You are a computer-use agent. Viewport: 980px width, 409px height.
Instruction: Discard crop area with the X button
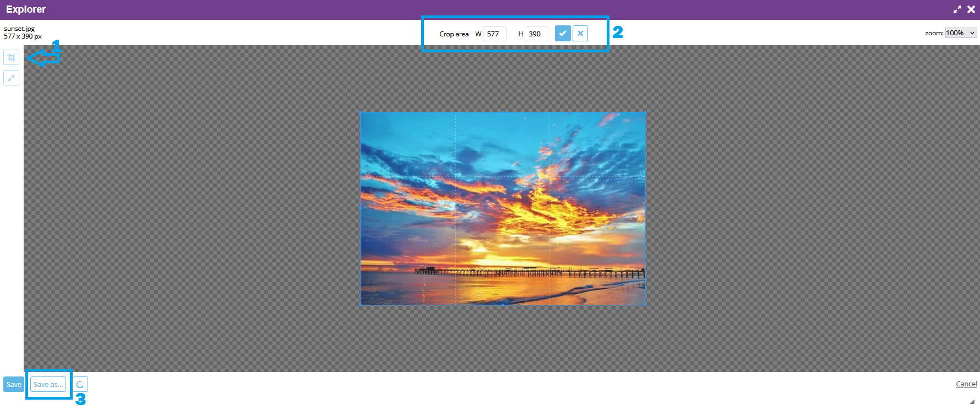[580, 34]
